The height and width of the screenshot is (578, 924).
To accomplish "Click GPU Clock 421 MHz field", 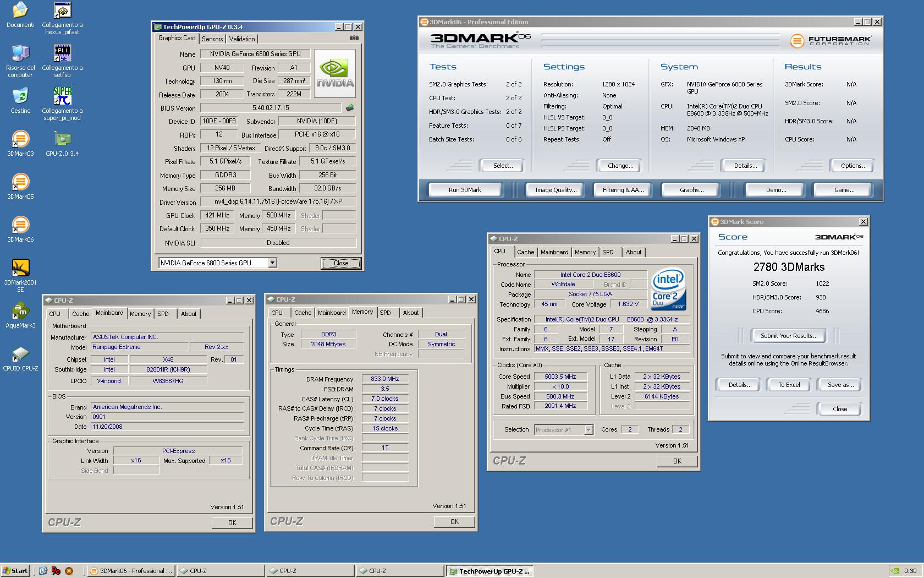I will (217, 215).
